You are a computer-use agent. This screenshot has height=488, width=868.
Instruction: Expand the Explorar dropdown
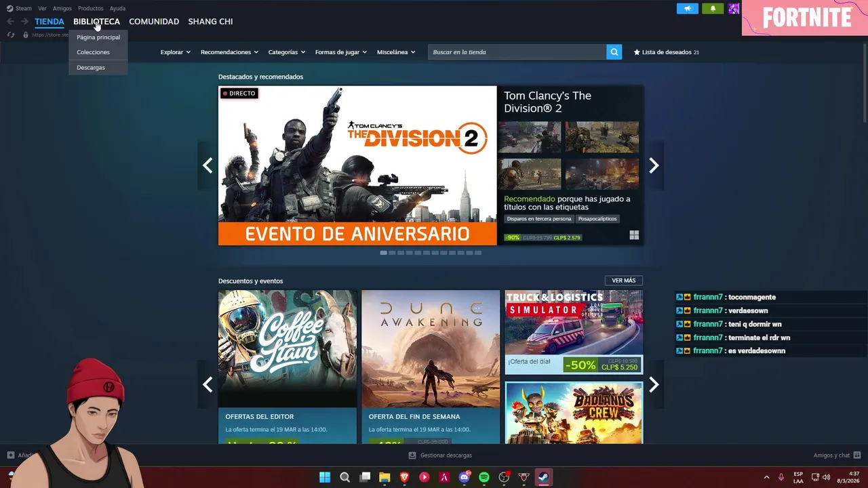point(175,52)
